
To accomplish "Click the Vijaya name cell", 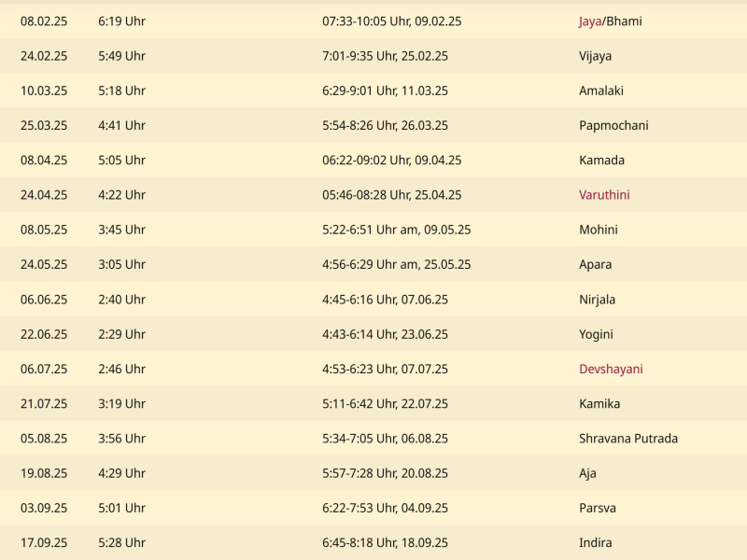I will click(x=595, y=56).
